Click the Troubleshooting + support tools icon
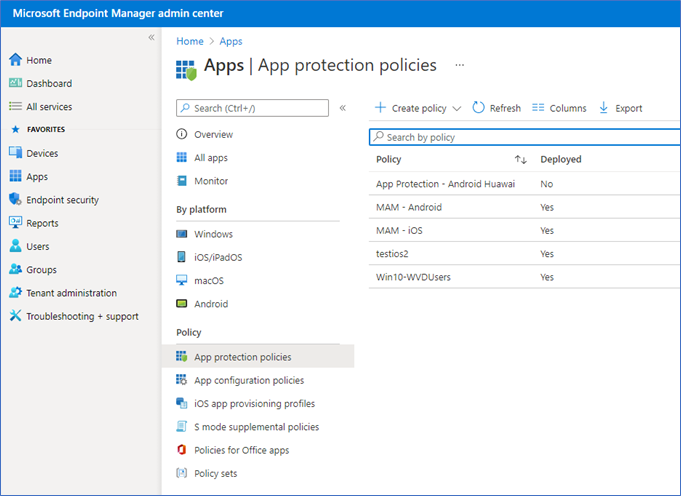Viewport: 681px width, 496px height. point(16,316)
